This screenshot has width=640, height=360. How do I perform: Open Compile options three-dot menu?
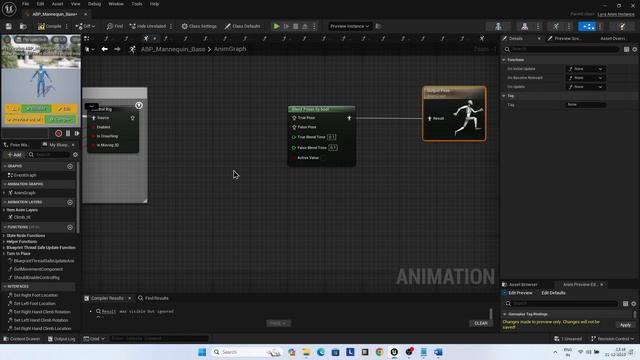(x=67, y=26)
